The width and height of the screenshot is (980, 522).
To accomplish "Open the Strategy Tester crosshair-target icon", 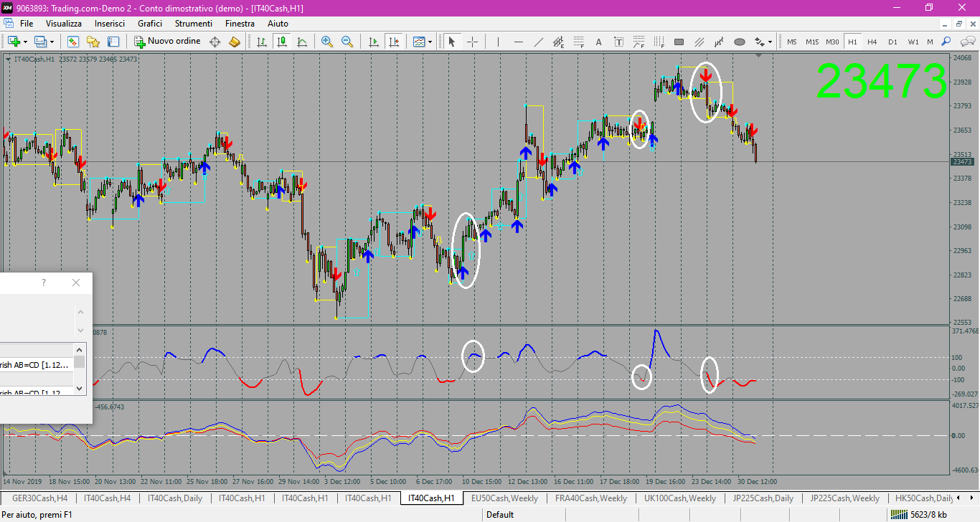I will coord(215,42).
